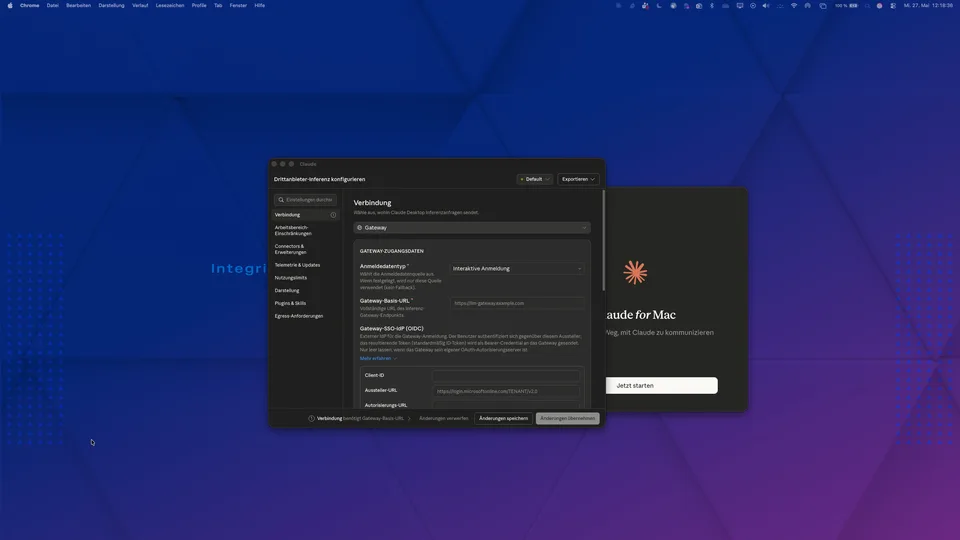Click the screen mirroring display icon

pos(740,6)
